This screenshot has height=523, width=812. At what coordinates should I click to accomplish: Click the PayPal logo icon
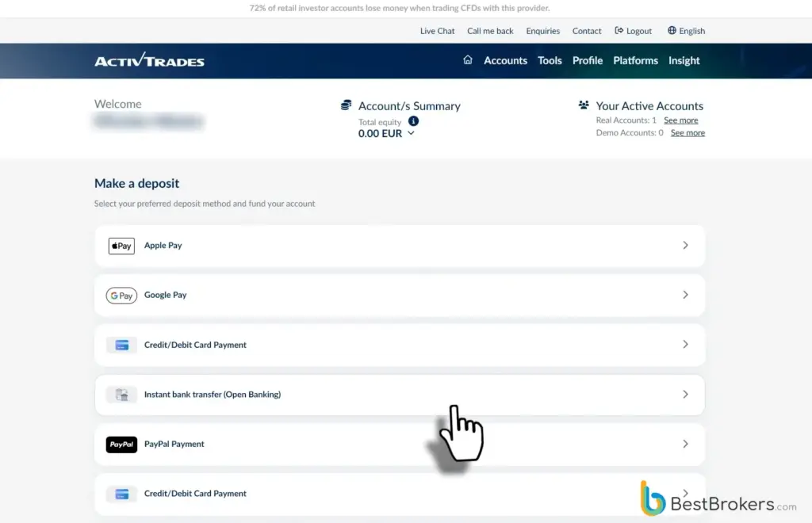click(x=121, y=445)
